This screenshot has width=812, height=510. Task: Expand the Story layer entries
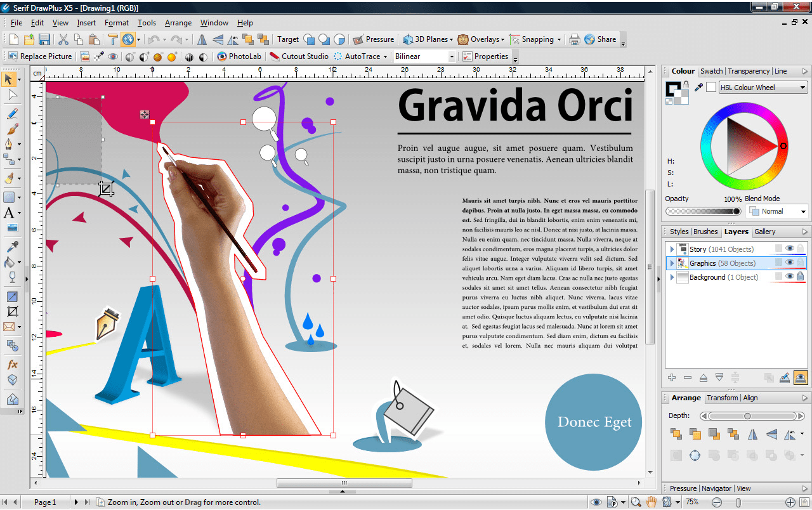tap(671, 249)
